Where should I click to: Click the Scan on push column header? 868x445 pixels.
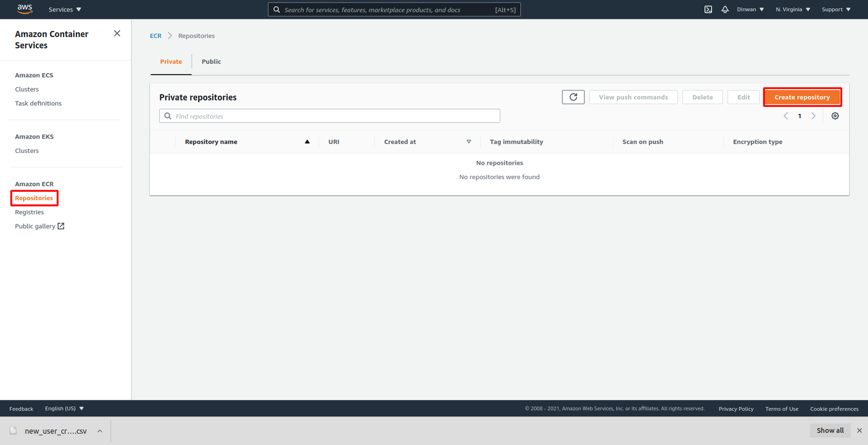(x=643, y=142)
